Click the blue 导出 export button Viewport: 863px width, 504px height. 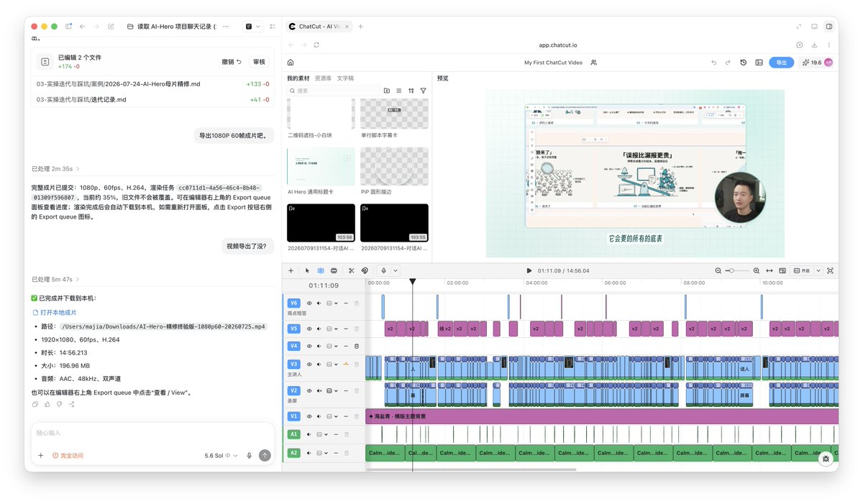tap(781, 63)
